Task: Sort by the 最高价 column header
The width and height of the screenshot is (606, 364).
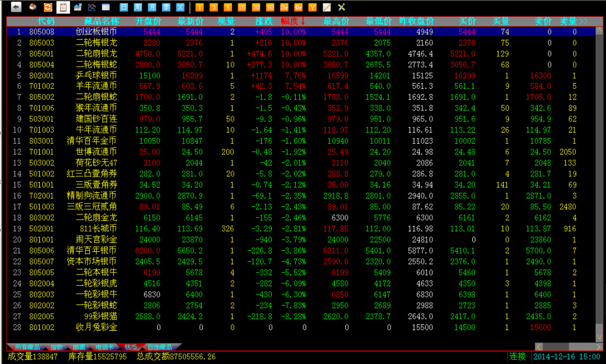Action: click(x=336, y=21)
